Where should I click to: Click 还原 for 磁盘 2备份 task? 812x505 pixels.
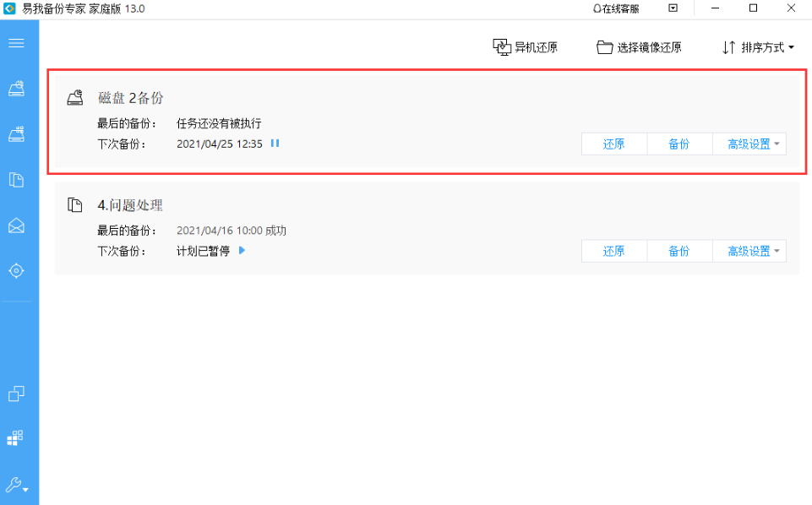pyautogui.click(x=614, y=144)
